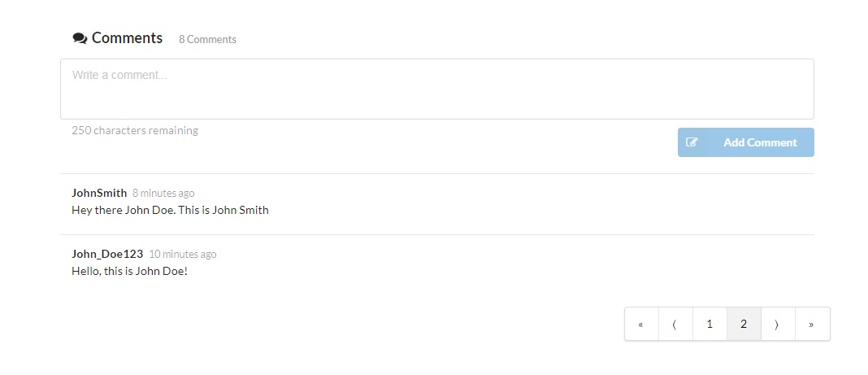
Task: Click the Comments section heading text
Action: click(127, 37)
